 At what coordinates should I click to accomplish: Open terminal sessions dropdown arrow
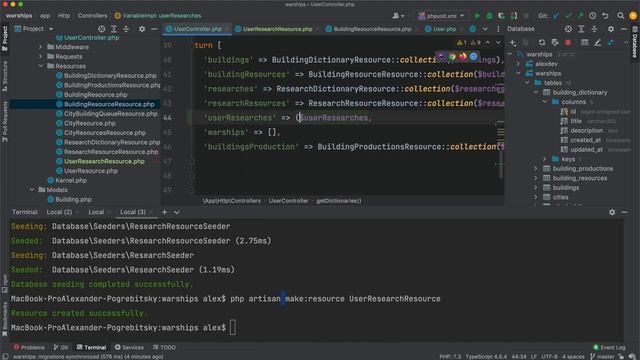coord(176,212)
